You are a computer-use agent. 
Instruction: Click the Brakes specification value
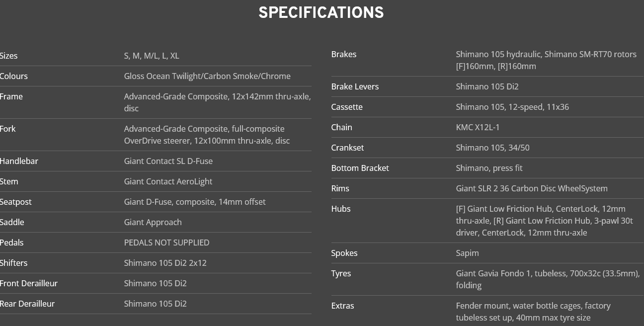point(546,60)
